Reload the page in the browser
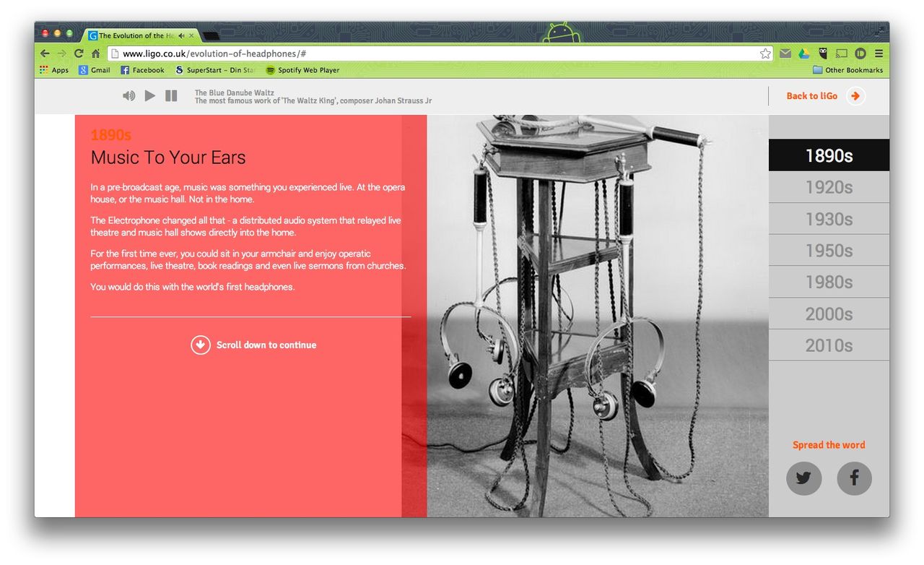The image size is (924, 565). point(79,53)
